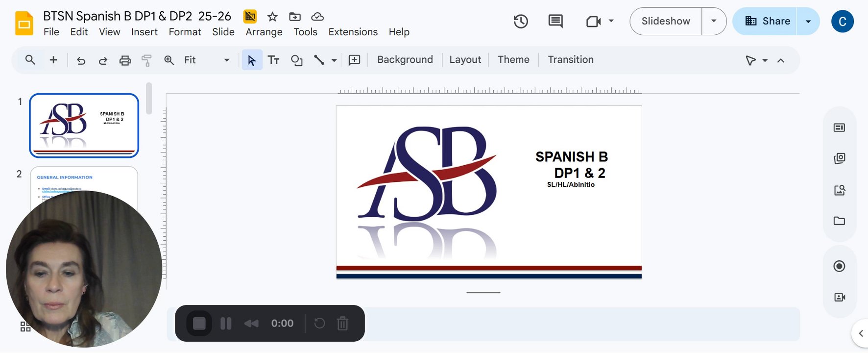The height and width of the screenshot is (353, 868).
Task: Restart the recording
Action: click(x=319, y=323)
